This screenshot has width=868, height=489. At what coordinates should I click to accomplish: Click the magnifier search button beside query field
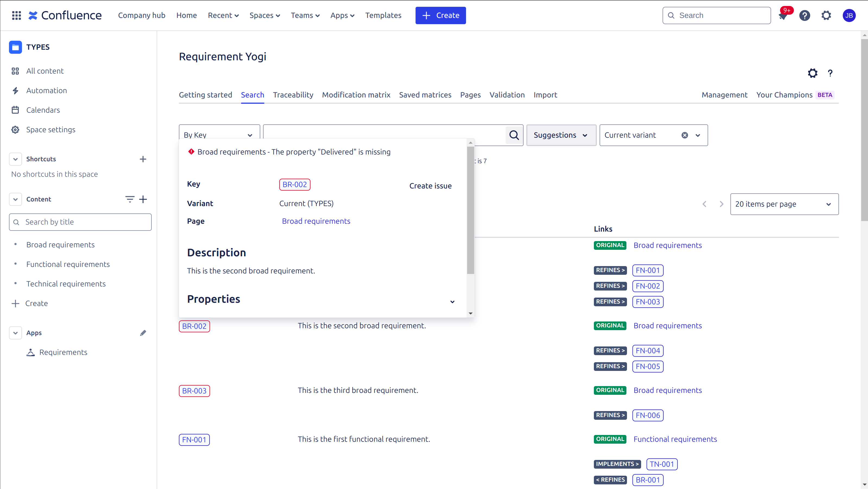(x=514, y=135)
